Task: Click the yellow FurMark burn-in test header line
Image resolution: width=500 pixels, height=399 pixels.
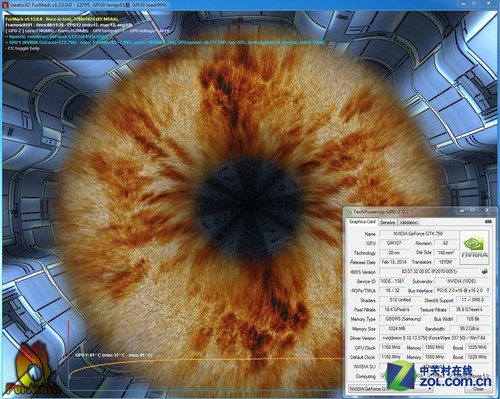Action: click(x=62, y=19)
